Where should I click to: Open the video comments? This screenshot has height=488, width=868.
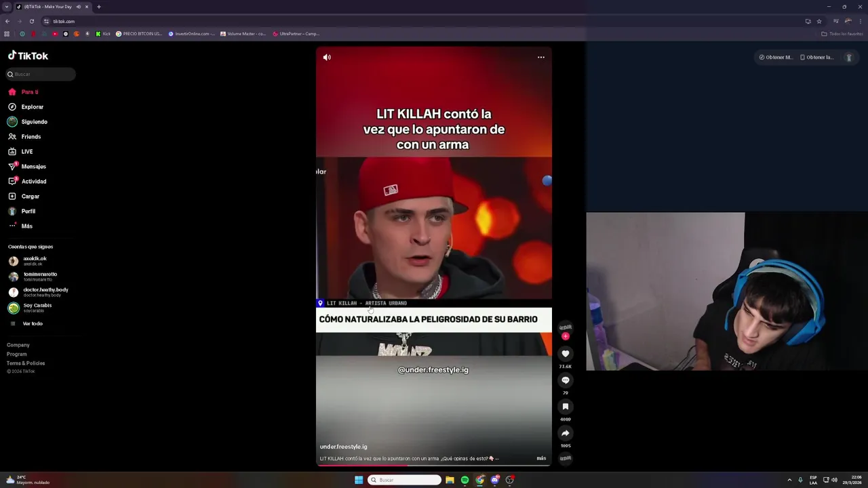pos(565,380)
